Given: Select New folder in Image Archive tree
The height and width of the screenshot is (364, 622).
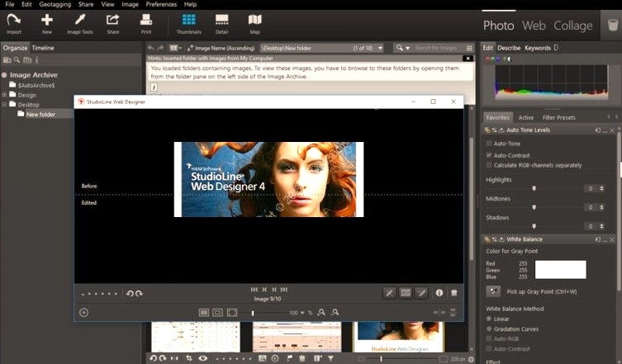Looking at the screenshot, I should (40, 114).
